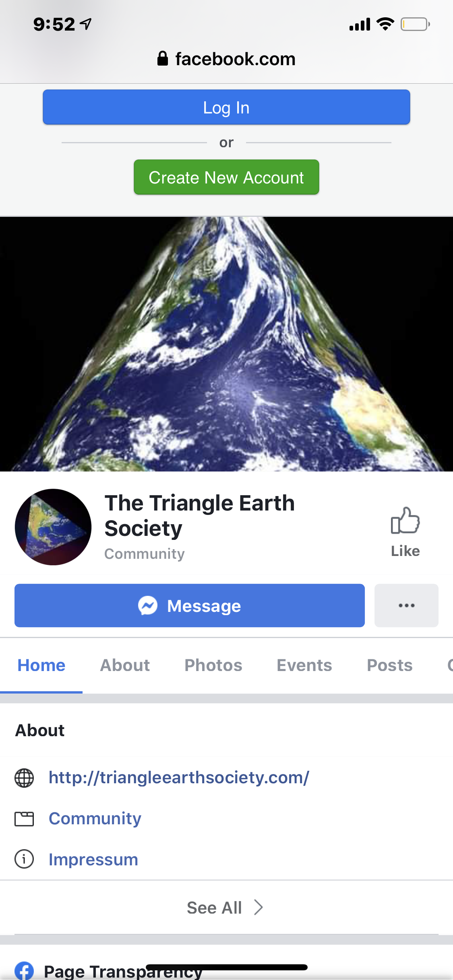Image resolution: width=453 pixels, height=980 pixels.
Task: Tap the thumbs-up Like icon
Action: (405, 520)
